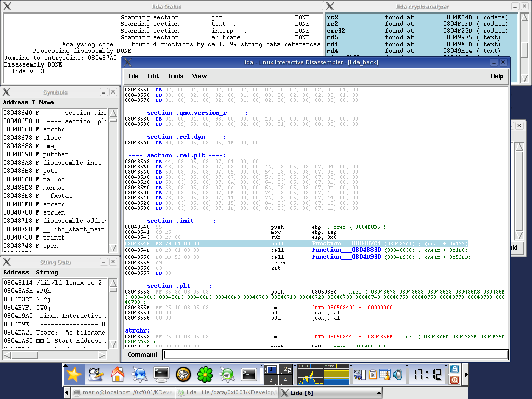Select the WPQh string entry
This screenshot has height=399, width=532.
(x=44, y=291)
